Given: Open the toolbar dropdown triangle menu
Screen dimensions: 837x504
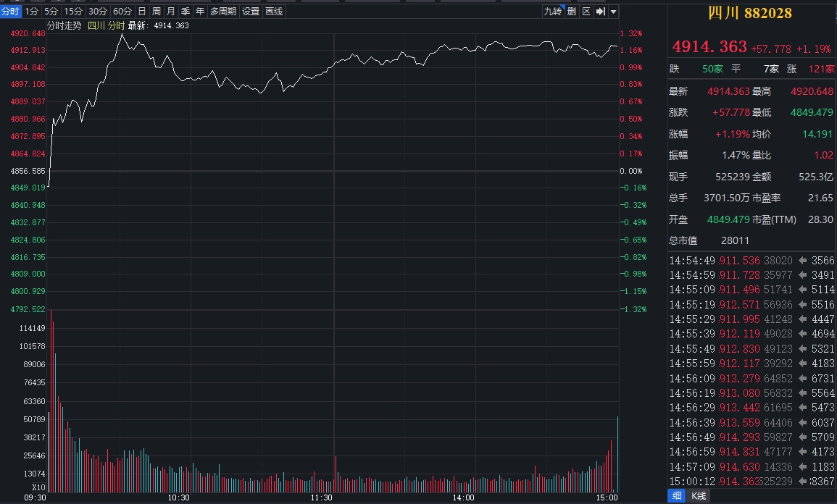Looking at the screenshot, I should pos(613,12).
